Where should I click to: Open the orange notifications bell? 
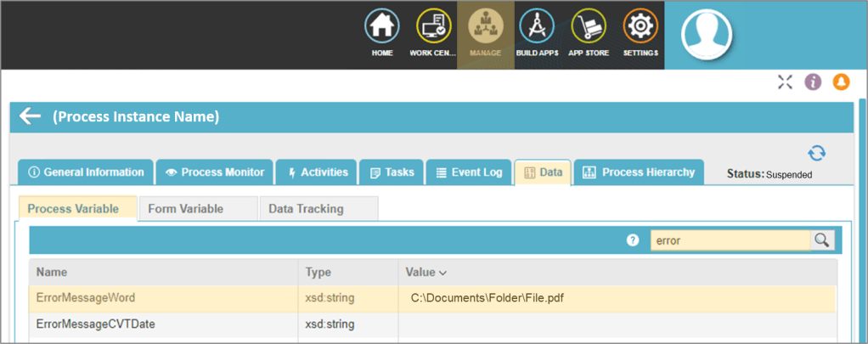tap(841, 82)
